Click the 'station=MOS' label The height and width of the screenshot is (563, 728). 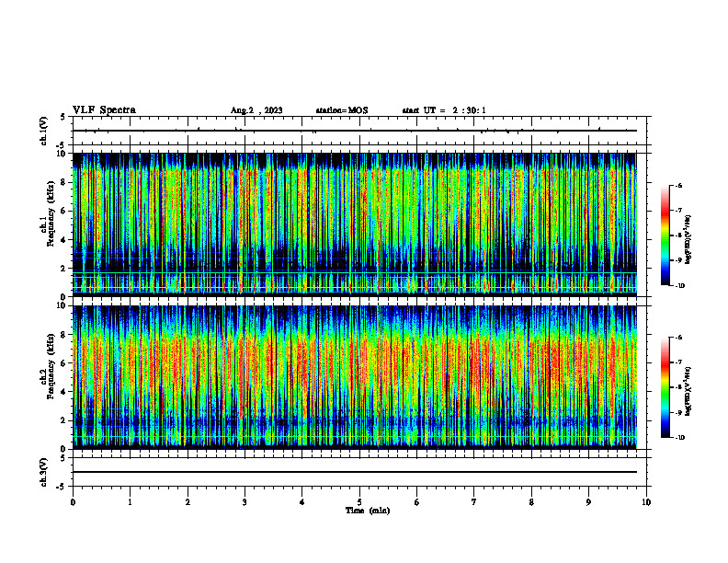[x=342, y=110]
